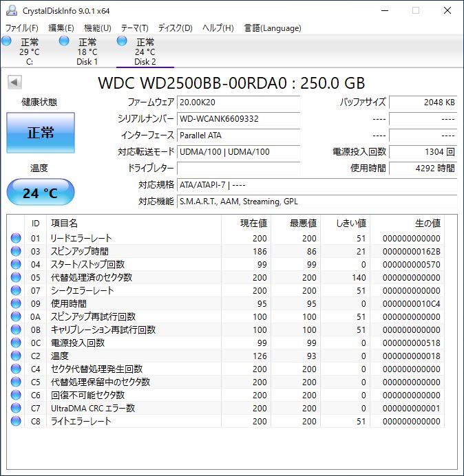Click raw value 000000000518 in row 0C
This screenshot has height=476, width=464.
412,343
